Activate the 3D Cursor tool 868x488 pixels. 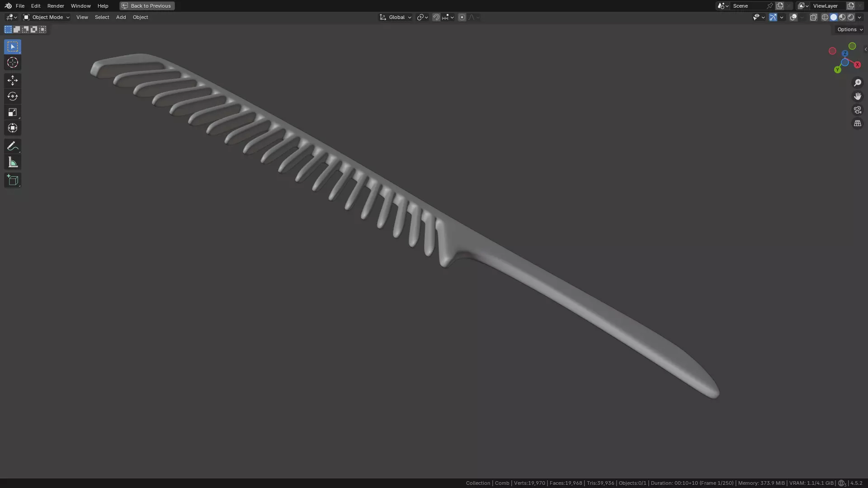13,62
